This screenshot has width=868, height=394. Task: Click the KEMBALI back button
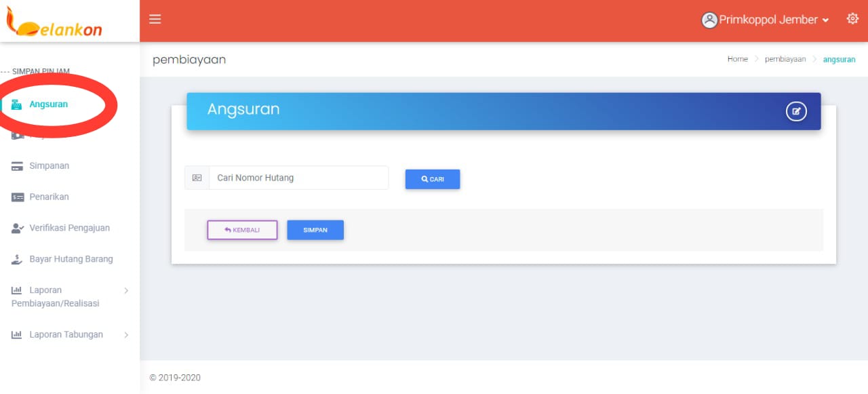point(242,230)
